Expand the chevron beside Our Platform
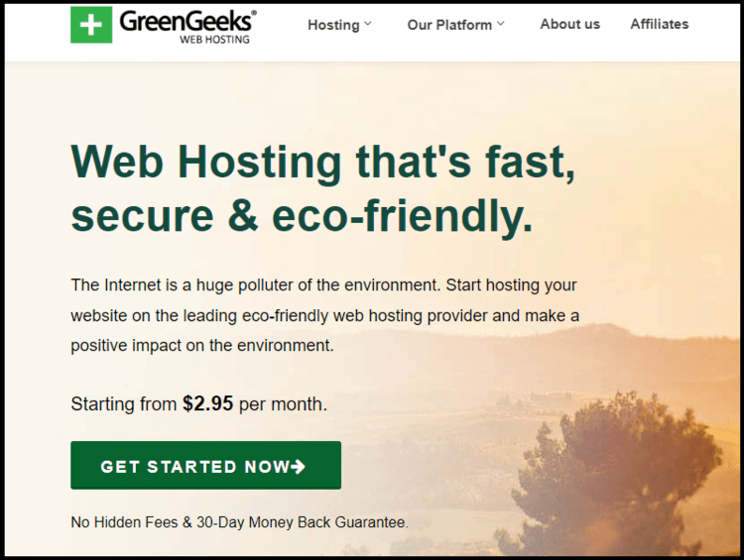 pos(501,24)
